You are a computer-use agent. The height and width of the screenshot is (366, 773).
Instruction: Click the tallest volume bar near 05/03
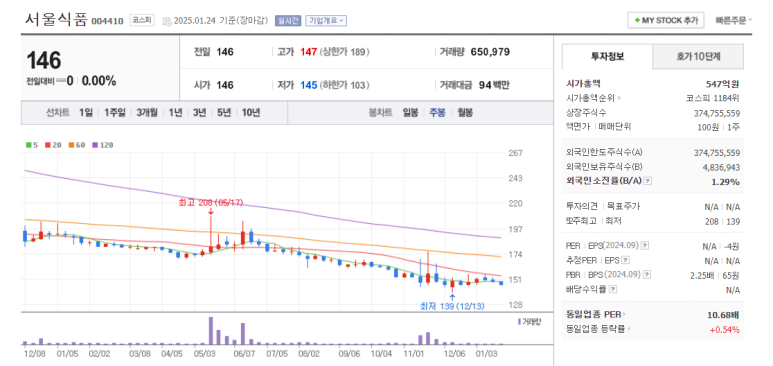click(211, 330)
